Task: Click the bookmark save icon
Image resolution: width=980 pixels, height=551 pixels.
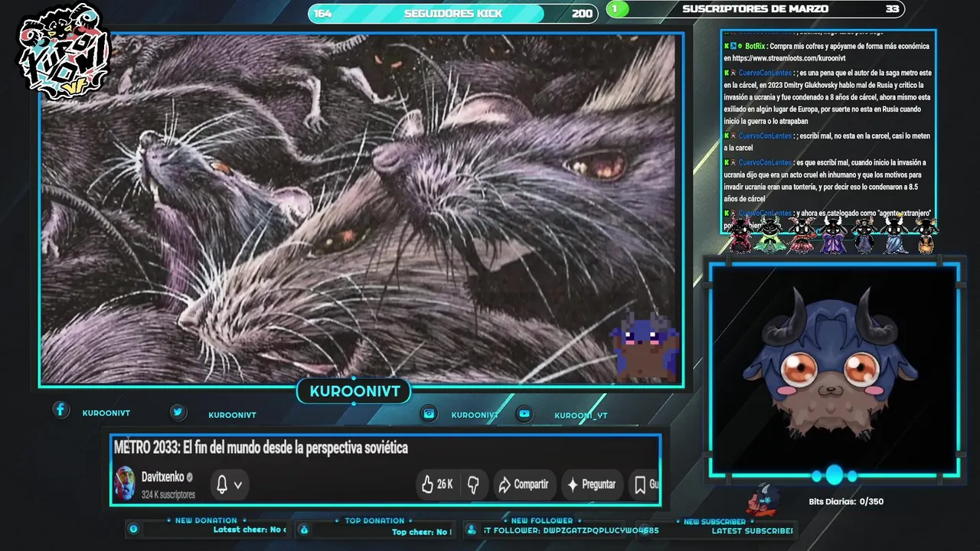Action: tap(640, 484)
